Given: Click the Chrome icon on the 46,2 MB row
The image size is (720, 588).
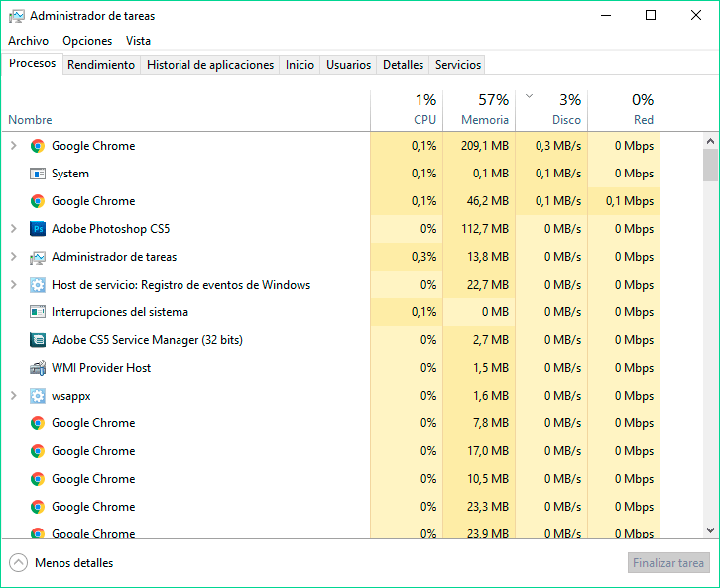Looking at the screenshot, I should point(38,201).
